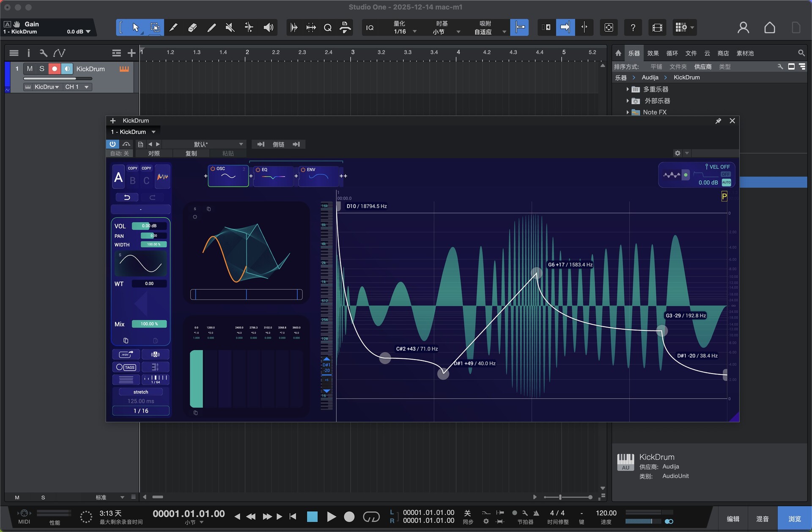Select the Mute tool icon
The height and width of the screenshot is (532, 812).
pyautogui.click(x=230, y=27)
